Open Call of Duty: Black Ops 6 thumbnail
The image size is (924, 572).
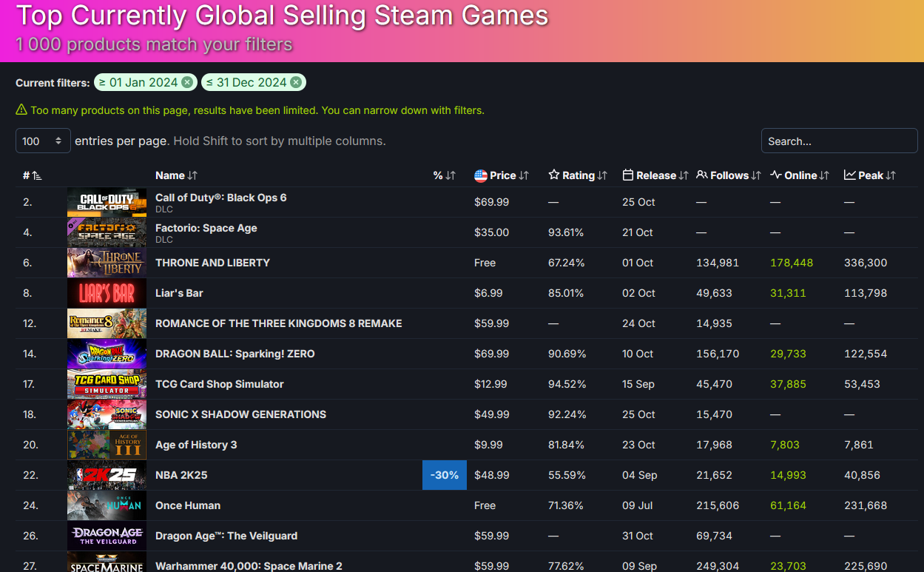pyautogui.click(x=107, y=202)
